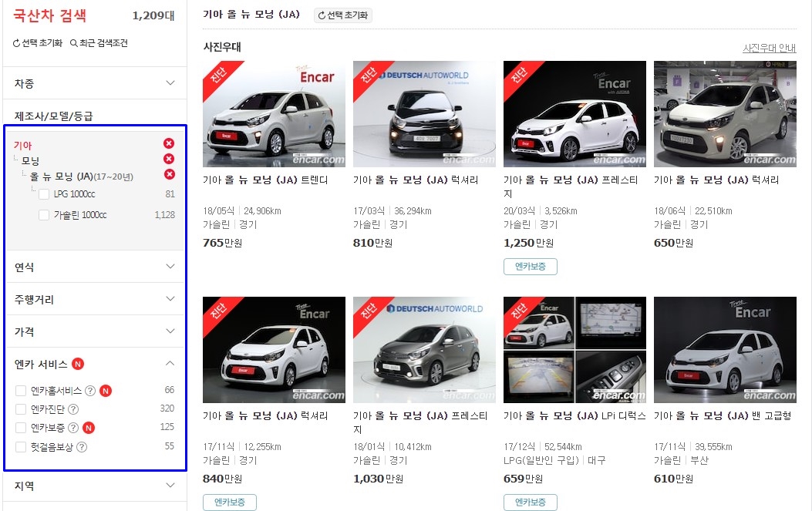The image size is (812, 511).
Task: Open photo of the 1,030만원 프레스티지 car
Action: 424,349
